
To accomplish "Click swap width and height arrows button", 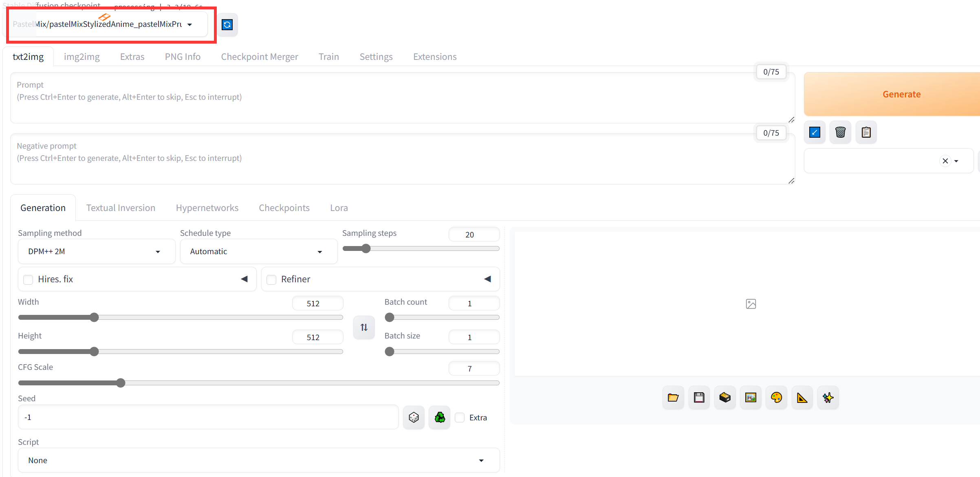I will point(364,328).
